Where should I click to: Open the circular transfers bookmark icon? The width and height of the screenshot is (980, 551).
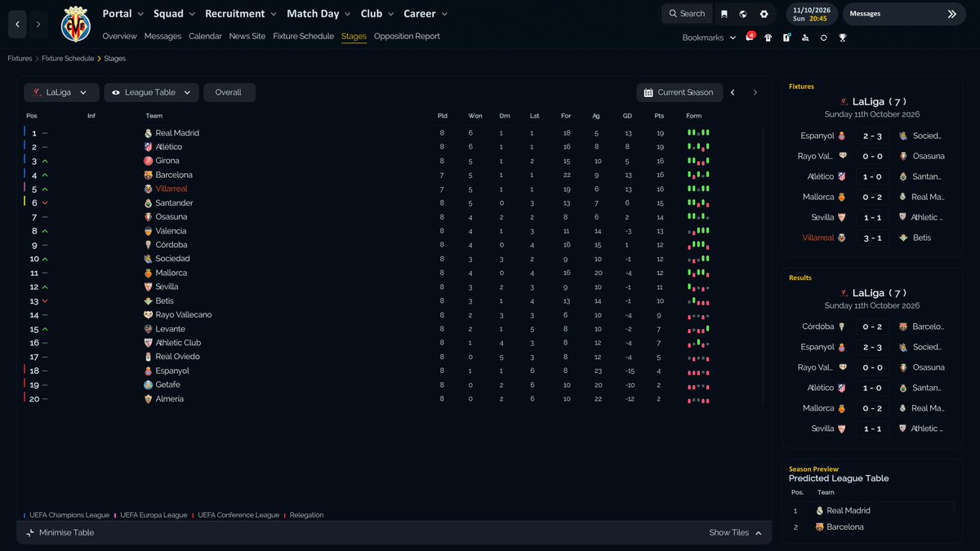click(824, 38)
